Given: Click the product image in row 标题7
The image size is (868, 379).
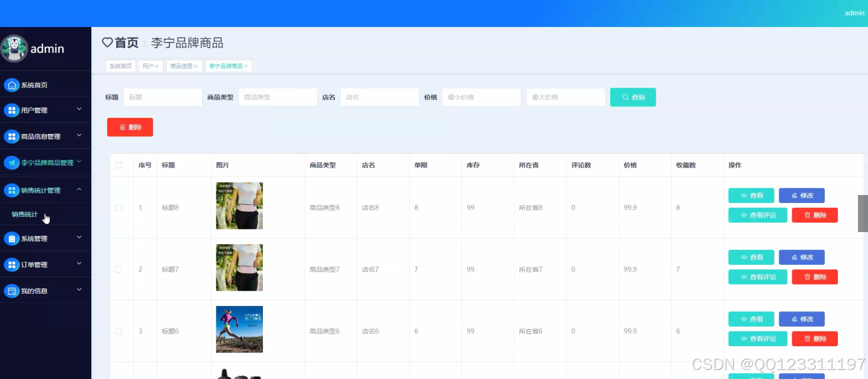Looking at the screenshot, I should tap(239, 267).
